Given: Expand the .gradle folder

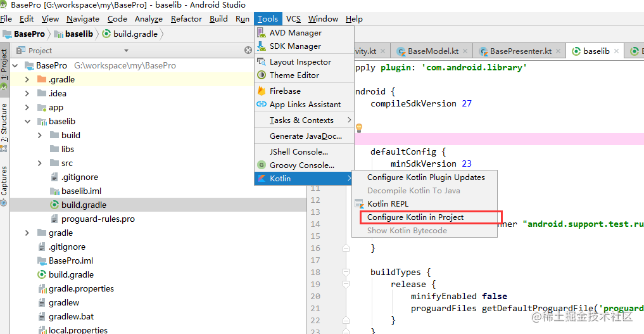Looking at the screenshot, I should click(x=27, y=80).
